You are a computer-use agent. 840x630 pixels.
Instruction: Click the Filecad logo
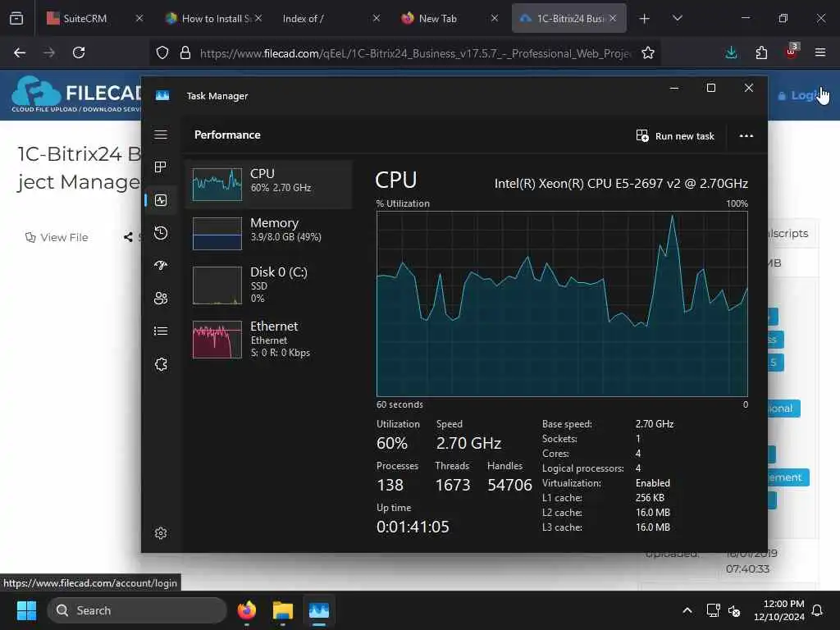[76, 94]
